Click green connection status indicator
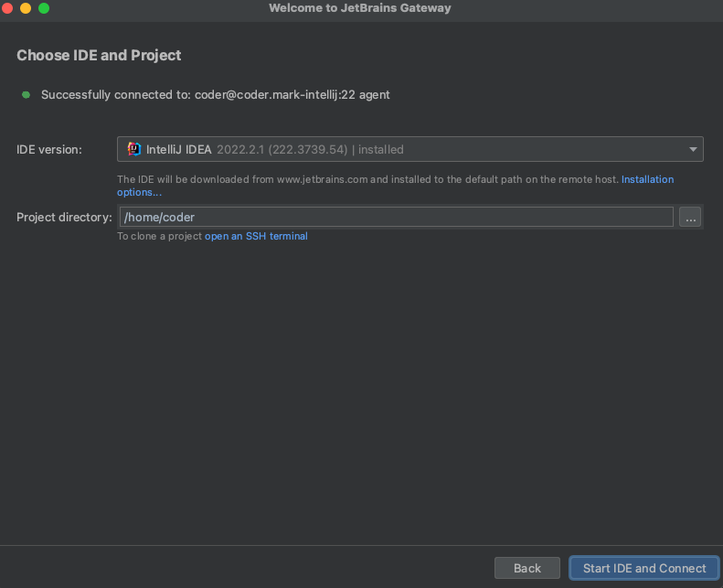 27,94
